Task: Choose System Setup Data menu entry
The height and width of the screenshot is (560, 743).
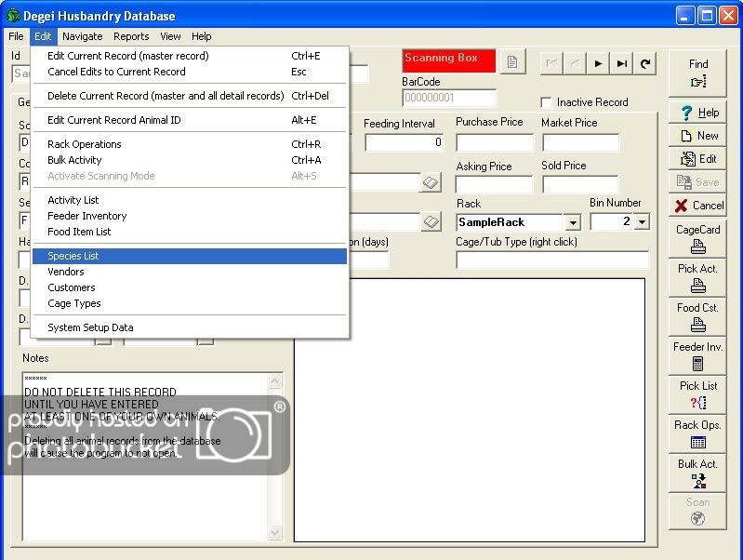Action: click(90, 327)
